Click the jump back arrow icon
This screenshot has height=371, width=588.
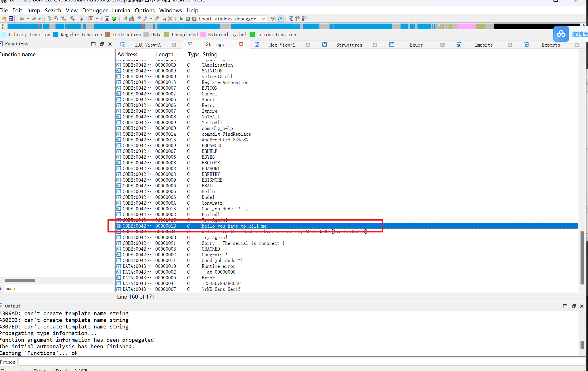click(22, 19)
